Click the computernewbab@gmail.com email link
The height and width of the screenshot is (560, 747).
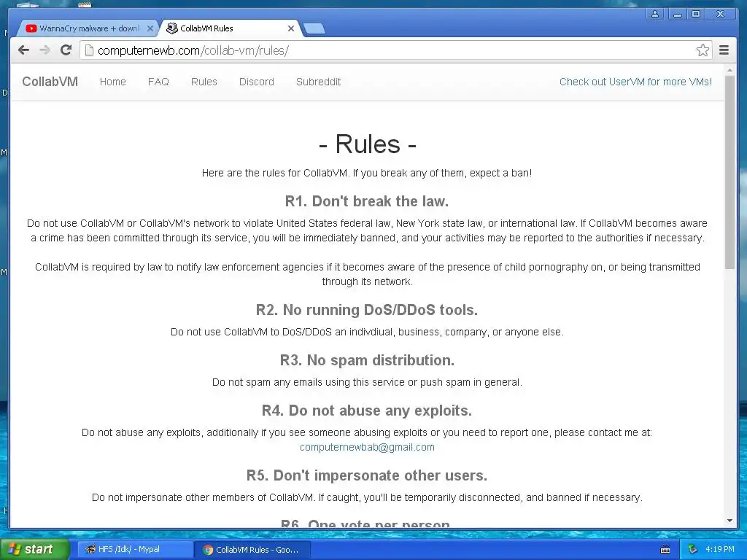point(367,447)
